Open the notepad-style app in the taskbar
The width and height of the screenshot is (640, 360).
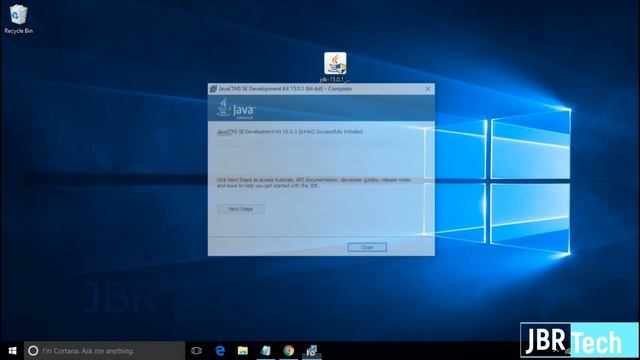tap(266, 351)
